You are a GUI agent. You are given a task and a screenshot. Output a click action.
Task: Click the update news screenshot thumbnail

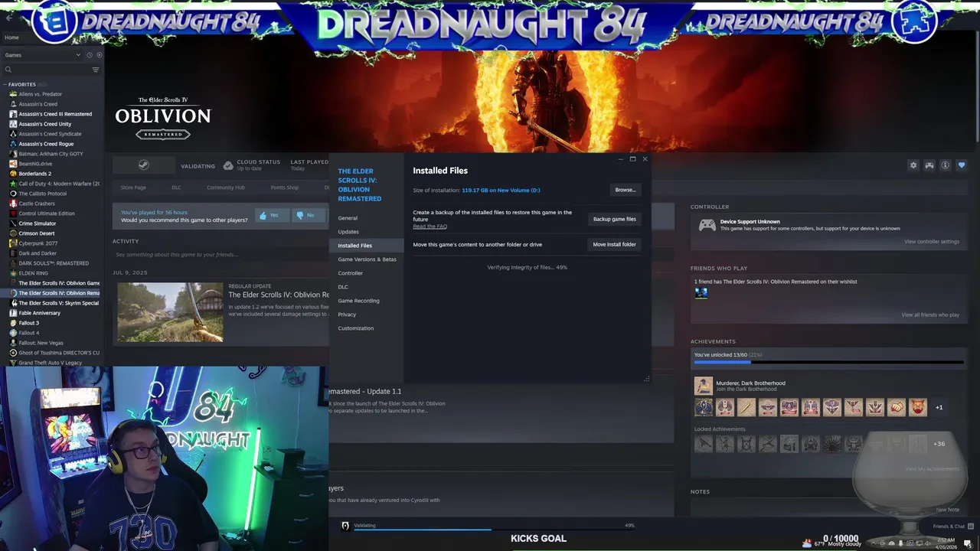click(x=170, y=312)
